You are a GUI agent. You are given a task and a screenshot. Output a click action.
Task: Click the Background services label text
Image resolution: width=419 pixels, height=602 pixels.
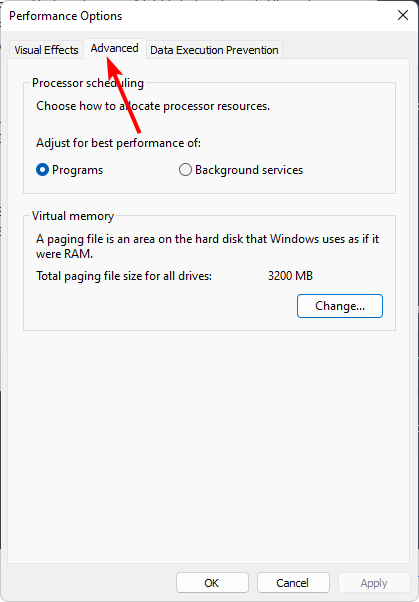[249, 170]
